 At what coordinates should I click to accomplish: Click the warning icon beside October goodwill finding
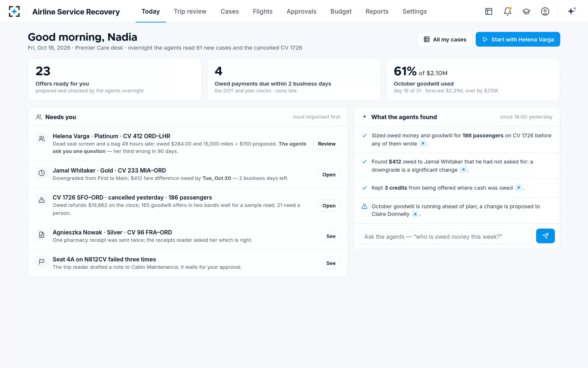pos(364,206)
